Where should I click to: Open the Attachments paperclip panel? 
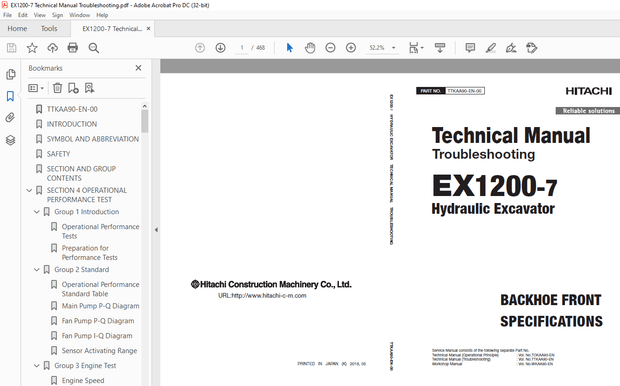click(10, 117)
